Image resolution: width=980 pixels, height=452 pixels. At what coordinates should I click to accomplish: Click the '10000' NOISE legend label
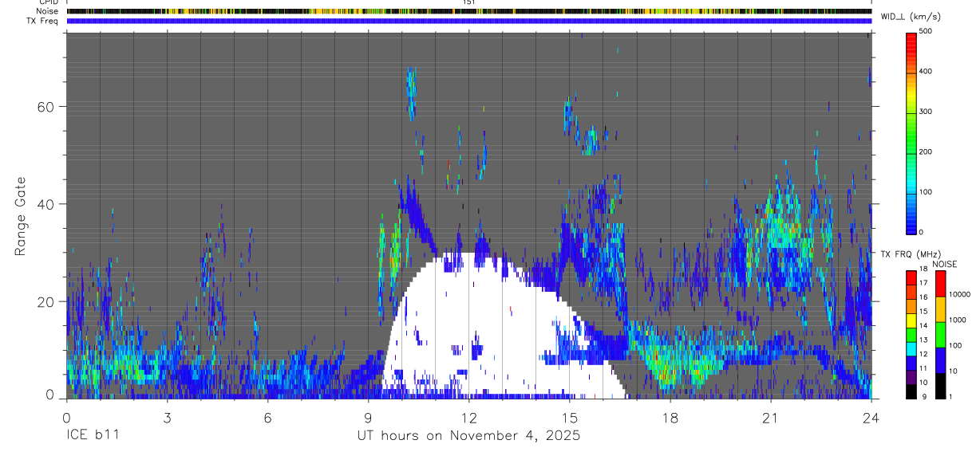point(959,294)
